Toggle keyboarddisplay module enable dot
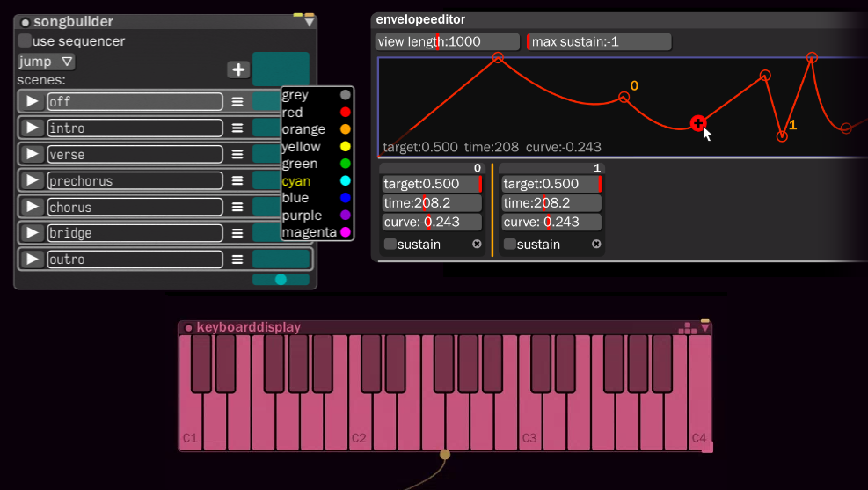868x490 pixels. click(x=188, y=328)
